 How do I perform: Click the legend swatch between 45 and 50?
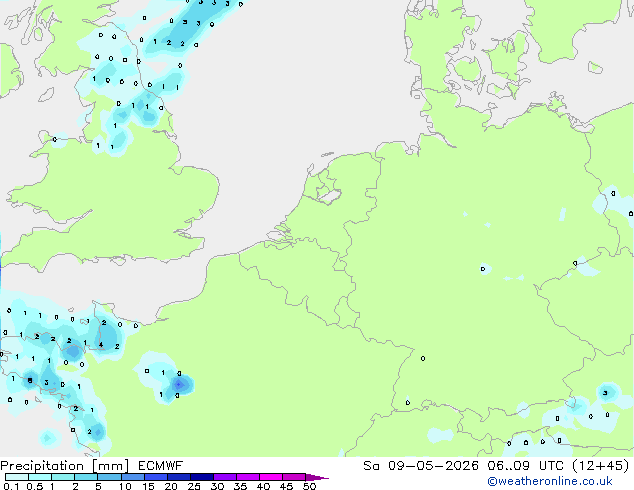tap(294, 477)
